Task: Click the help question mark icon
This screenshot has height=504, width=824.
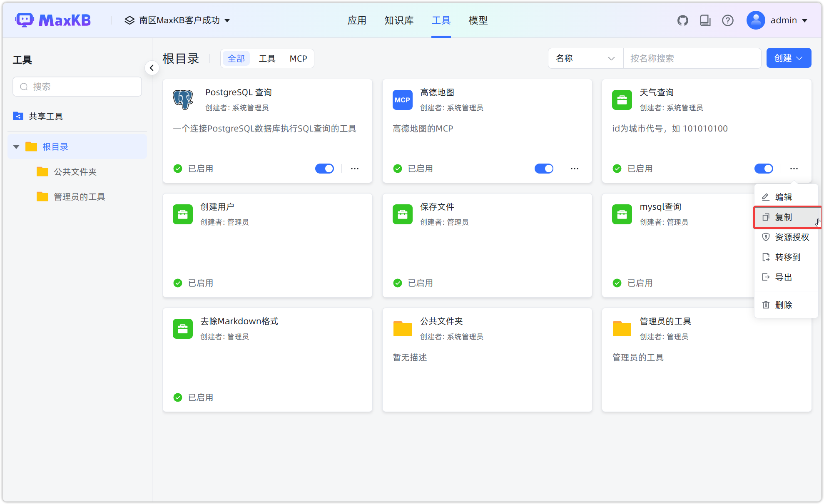Action: click(x=727, y=20)
